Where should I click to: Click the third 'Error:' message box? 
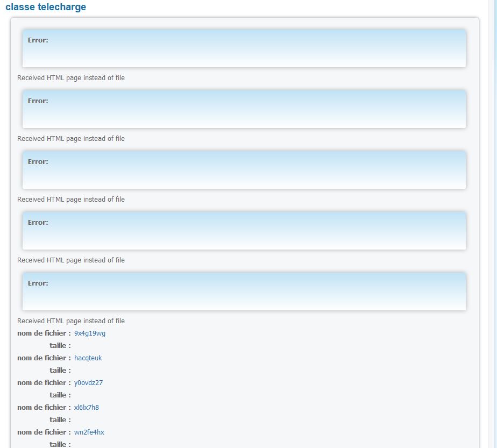pos(244,170)
